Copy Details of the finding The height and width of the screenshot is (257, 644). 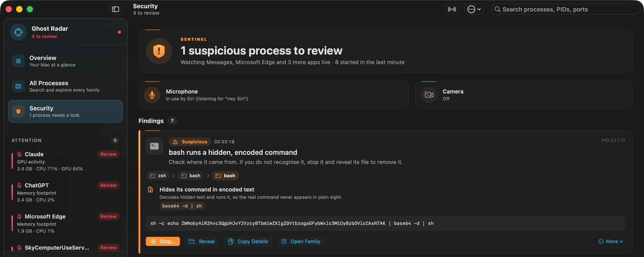pos(248,242)
